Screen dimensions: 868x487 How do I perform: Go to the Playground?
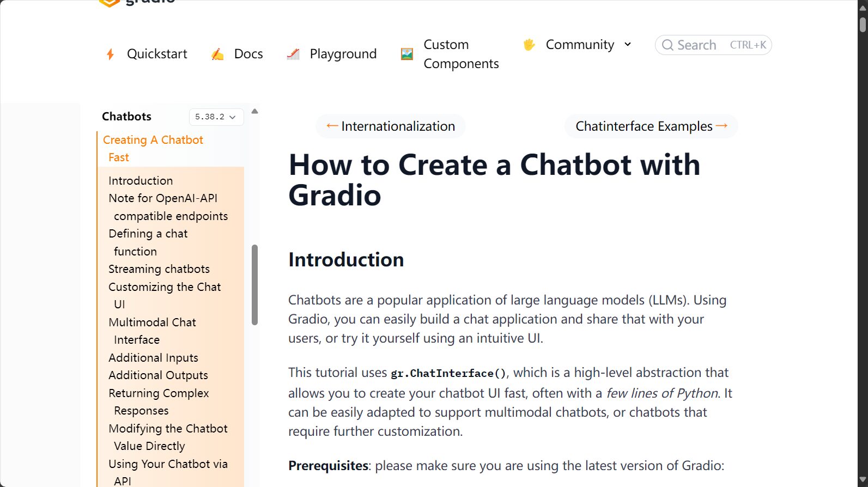click(x=343, y=54)
